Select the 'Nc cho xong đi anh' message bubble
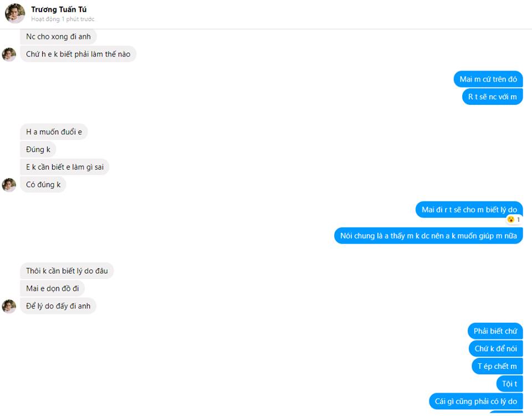Viewport: 532px width, 416px height. 58,37
